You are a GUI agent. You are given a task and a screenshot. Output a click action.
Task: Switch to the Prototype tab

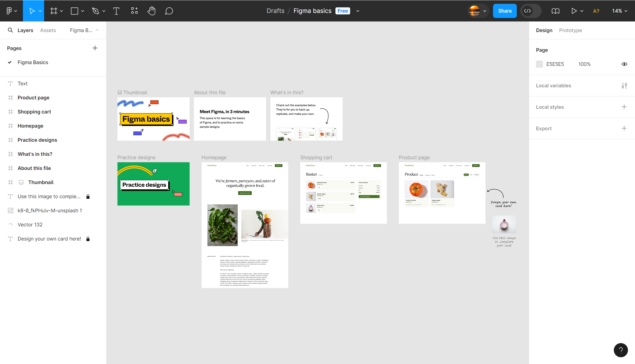[x=570, y=30]
